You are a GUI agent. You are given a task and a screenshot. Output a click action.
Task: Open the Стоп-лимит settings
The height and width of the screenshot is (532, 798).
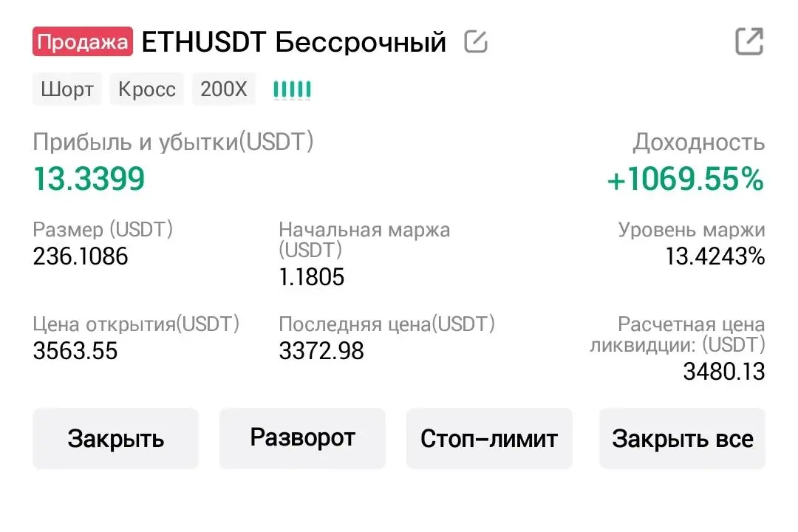click(x=489, y=438)
